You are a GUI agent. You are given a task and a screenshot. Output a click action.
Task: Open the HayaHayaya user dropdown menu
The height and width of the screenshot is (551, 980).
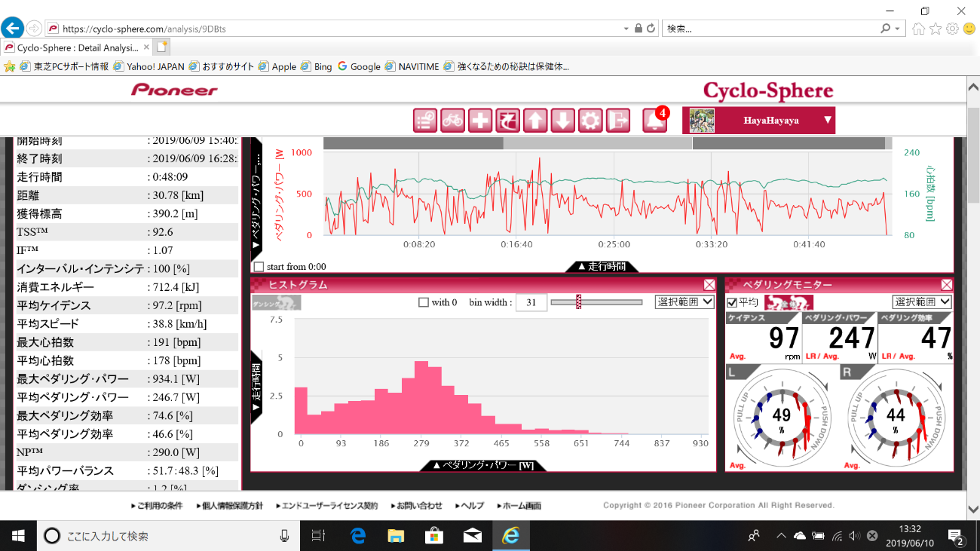tap(827, 120)
